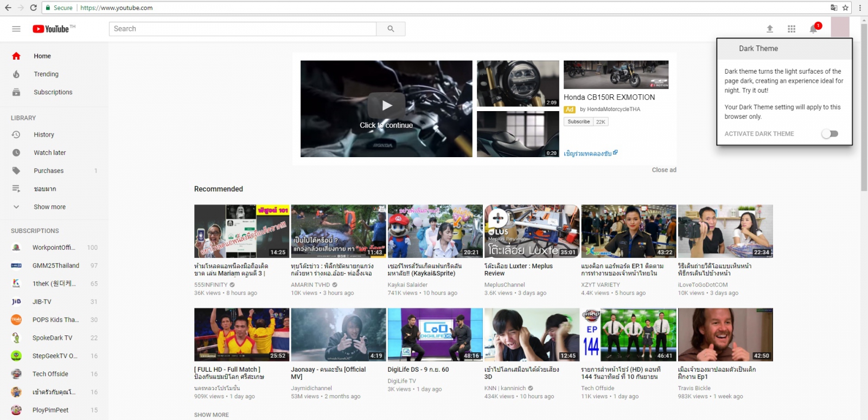Open the 0:20 Honda seat thumbnail
Viewport: 868px width, 420px height.
click(x=518, y=134)
